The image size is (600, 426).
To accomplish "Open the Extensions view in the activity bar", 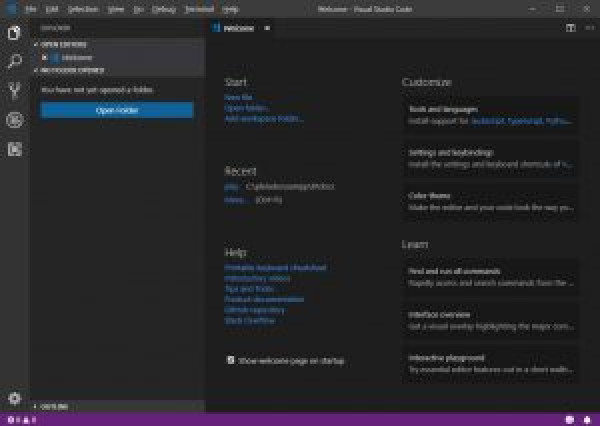I will pos(15,149).
